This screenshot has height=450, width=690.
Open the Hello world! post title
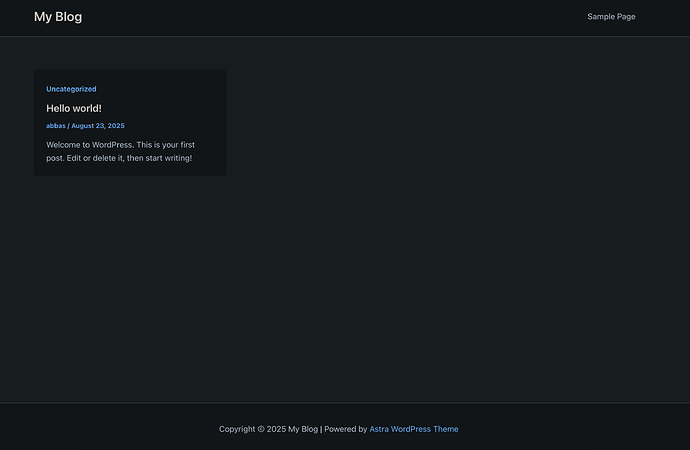point(74,108)
